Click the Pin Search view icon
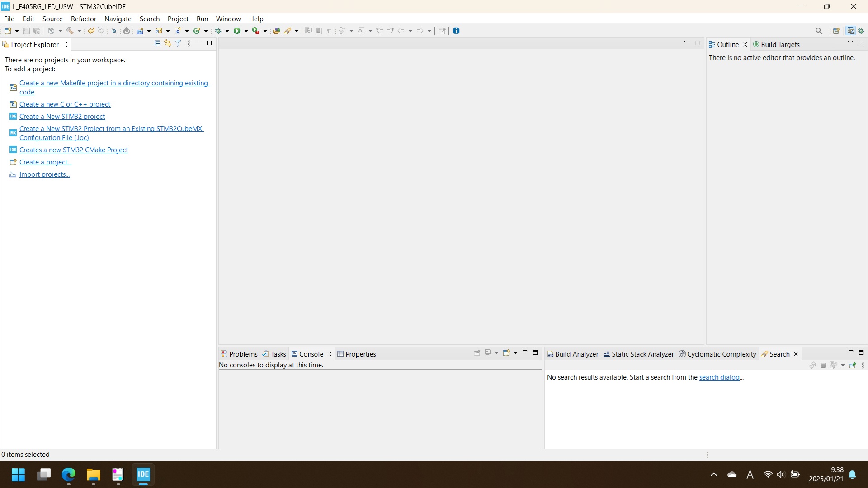This screenshot has width=868, height=488. [853, 365]
